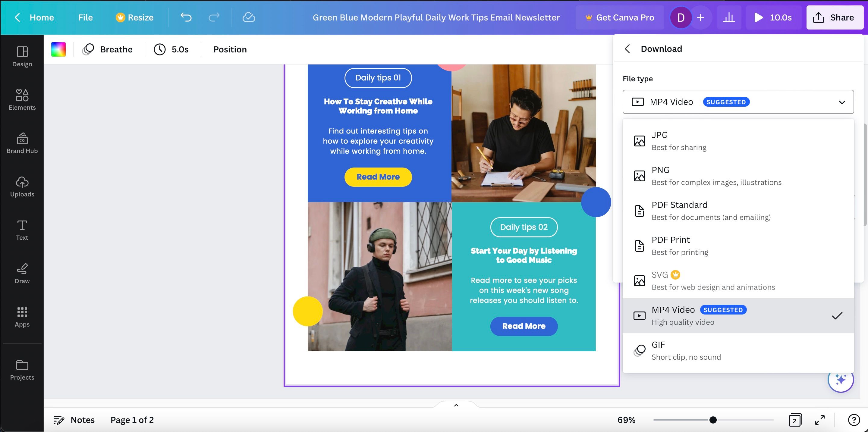Viewport: 868px width, 432px height.
Task: Click the back chevron in Download panel
Action: click(x=628, y=49)
